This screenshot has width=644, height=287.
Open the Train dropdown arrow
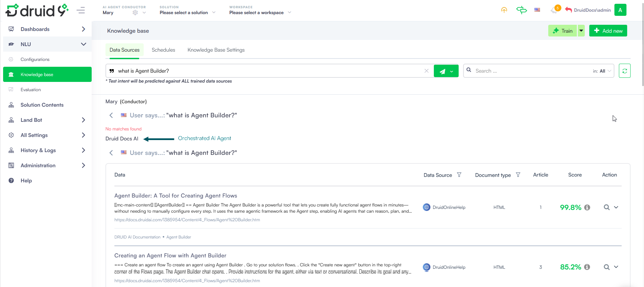coord(581,31)
